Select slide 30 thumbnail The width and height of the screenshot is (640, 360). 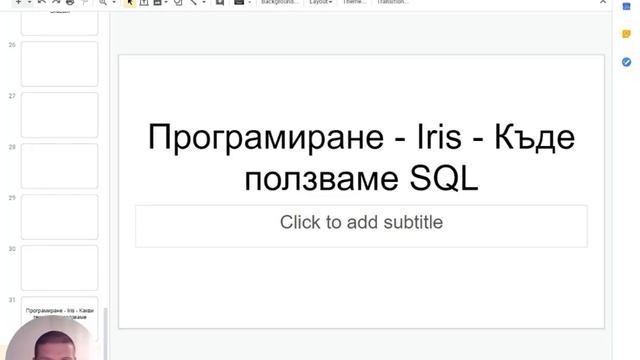(60, 268)
